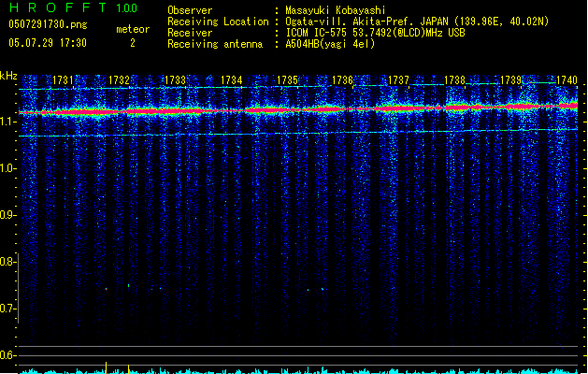Click the 1740 time marker
The image size is (588, 374).
pos(566,80)
